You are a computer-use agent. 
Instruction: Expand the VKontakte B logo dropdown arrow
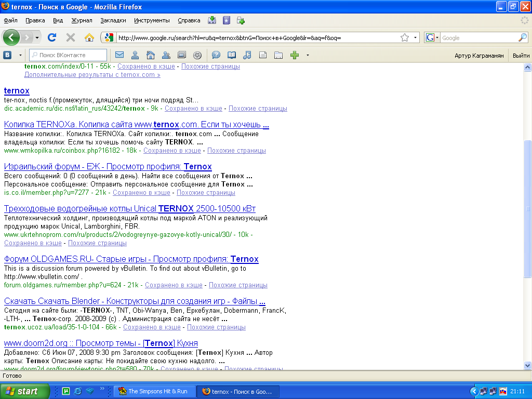pos(20,55)
